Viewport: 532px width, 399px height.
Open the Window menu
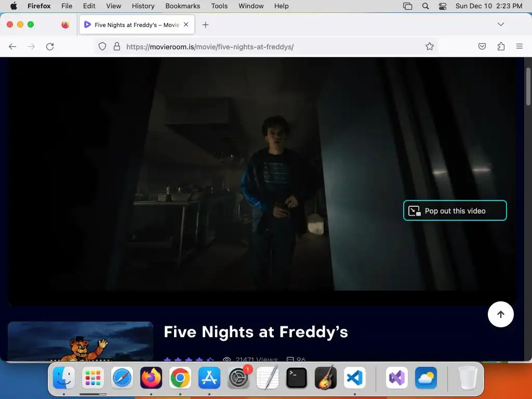point(251,6)
